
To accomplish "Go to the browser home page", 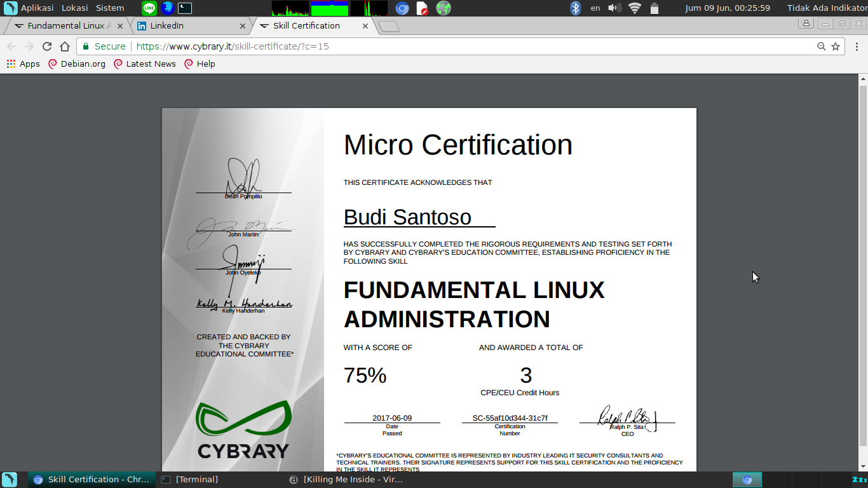I will click(65, 46).
